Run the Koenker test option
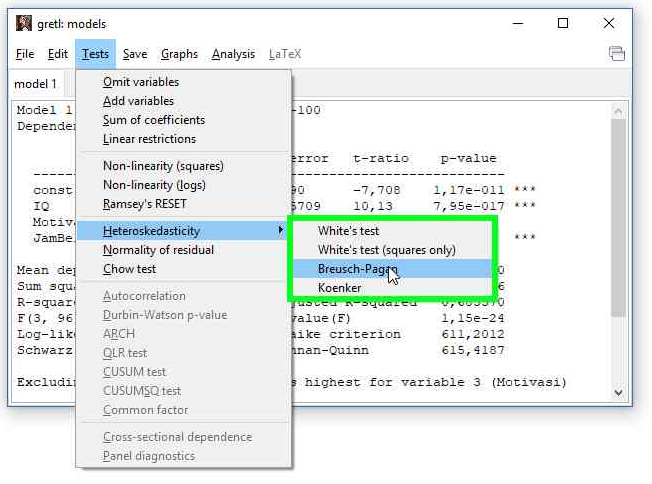The image size is (652, 484). coord(340,288)
